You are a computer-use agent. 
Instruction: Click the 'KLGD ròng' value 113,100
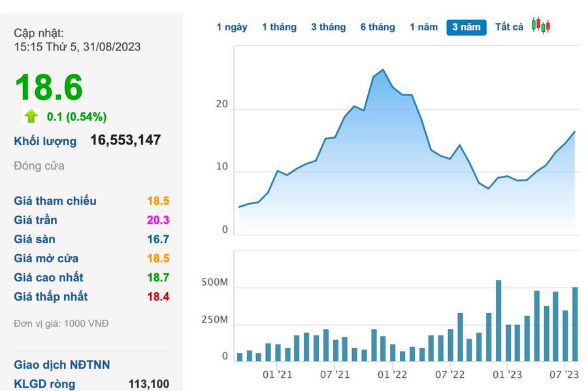click(x=148, y=384)
